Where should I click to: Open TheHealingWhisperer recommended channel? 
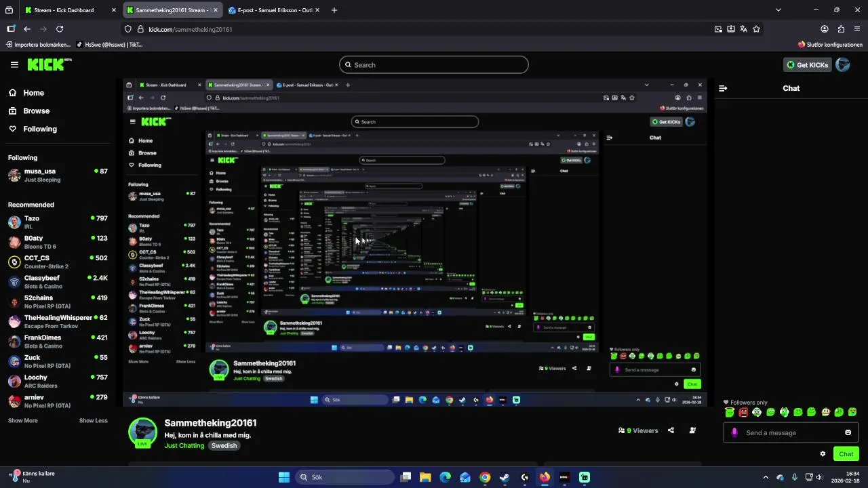(58, 321)
